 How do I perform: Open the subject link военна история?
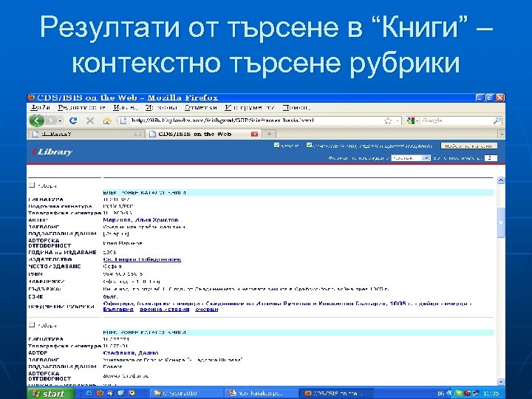(x=164, y=310)
